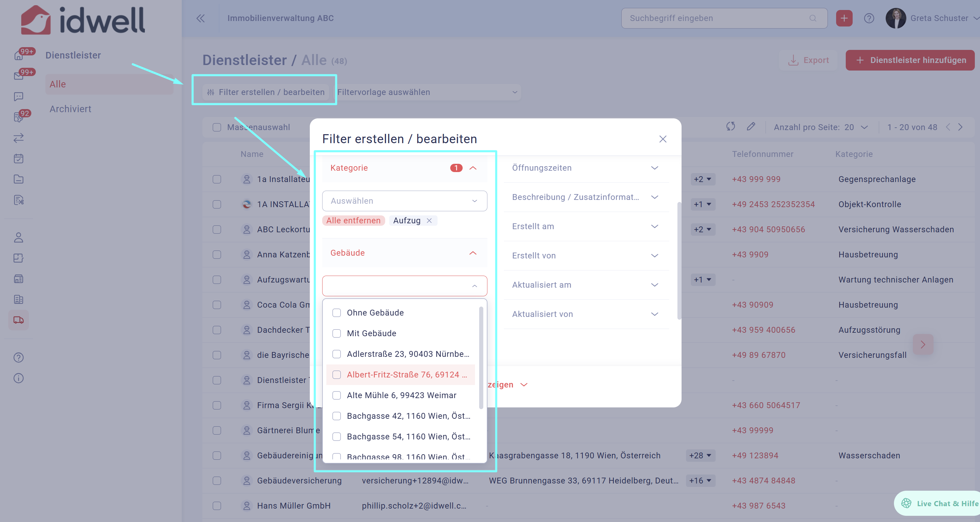Click the Alle entfernen button
The image size is (980, 522).
click(x=353, y=221)
